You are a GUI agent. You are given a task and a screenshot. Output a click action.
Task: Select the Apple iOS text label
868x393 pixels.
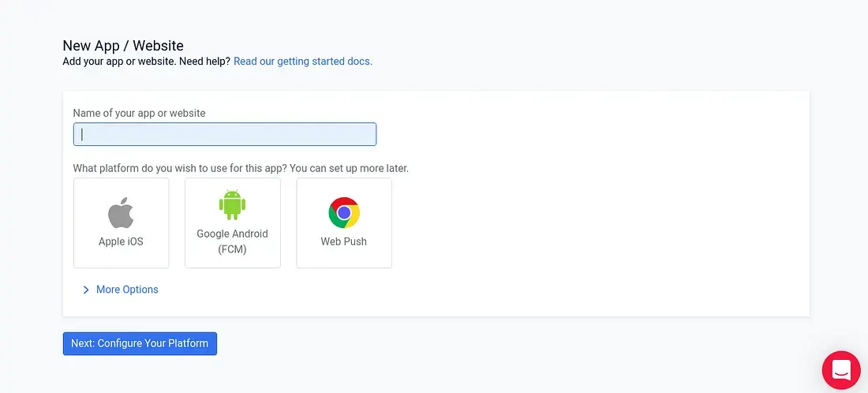tap(121, 241)
